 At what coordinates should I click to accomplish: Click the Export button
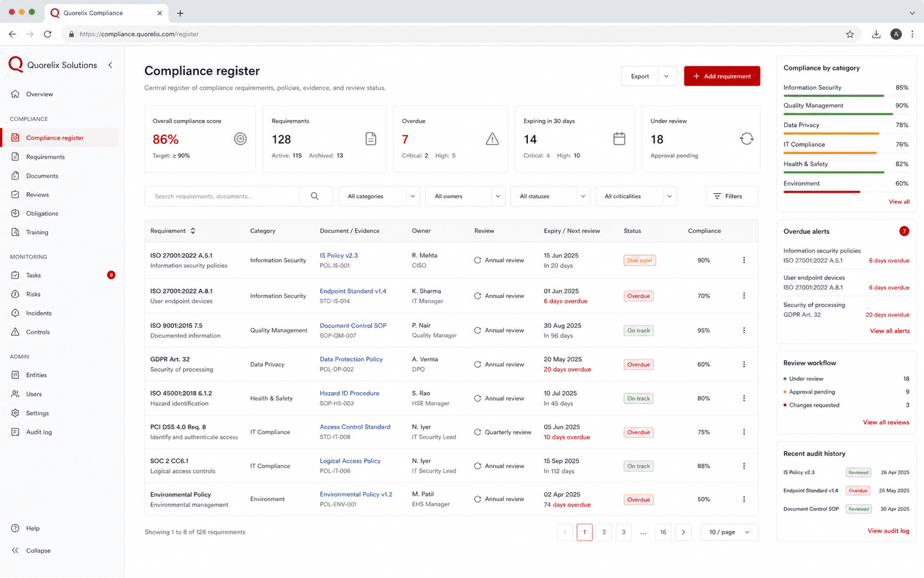640,76
